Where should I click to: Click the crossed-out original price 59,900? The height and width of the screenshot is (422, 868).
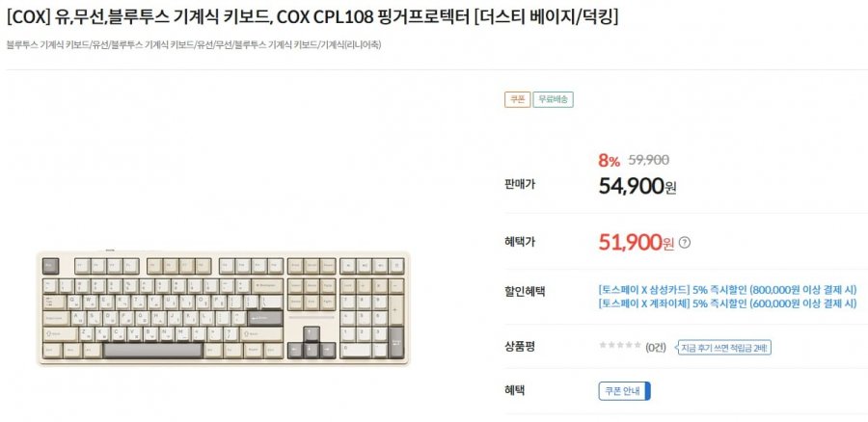point(649,161)
